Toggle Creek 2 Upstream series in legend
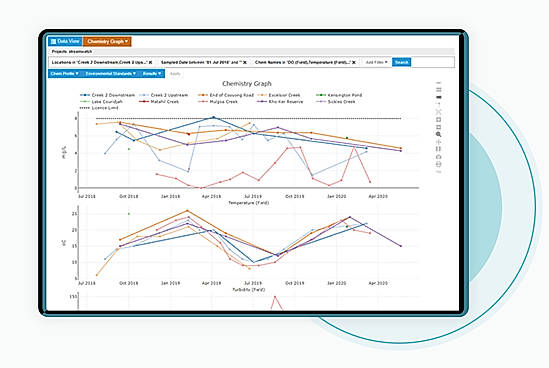Viewport: 549px width, 368px height. (x=164, y=95)
